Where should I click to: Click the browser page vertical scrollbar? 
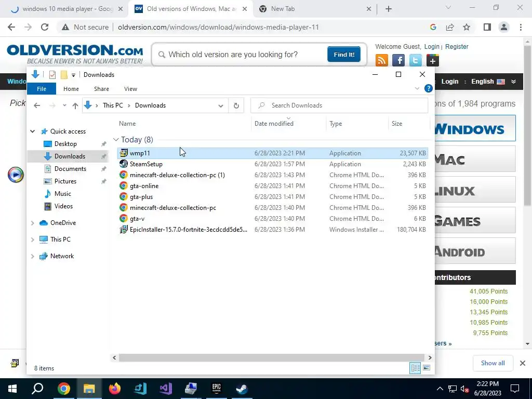[x=527, y=126]
